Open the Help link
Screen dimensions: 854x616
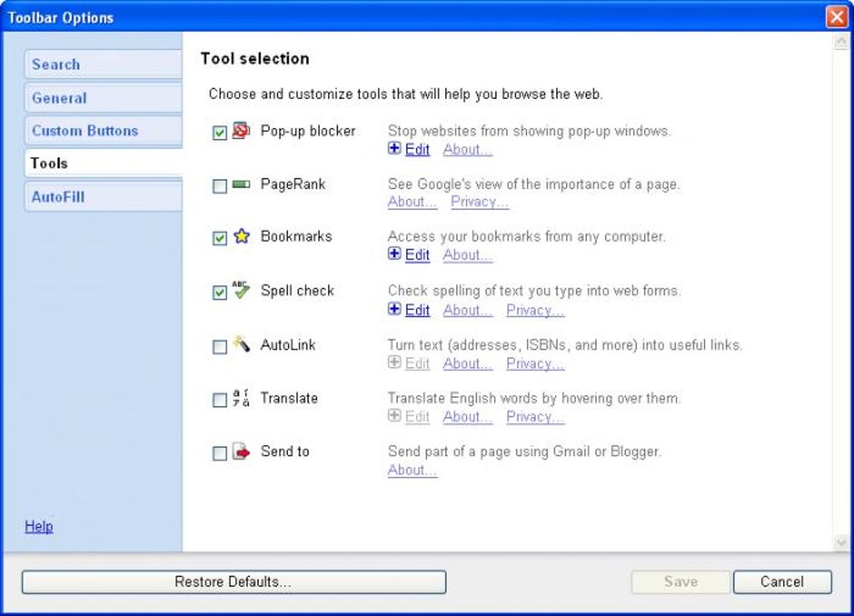[39, 526]
